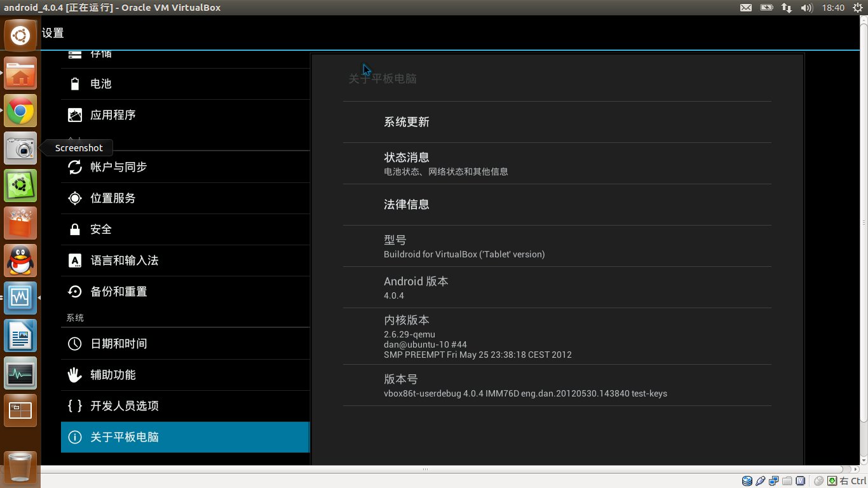868x488 pixels.
Task: Select the 关于平板电脑 settings category
Action: [185, 437]
